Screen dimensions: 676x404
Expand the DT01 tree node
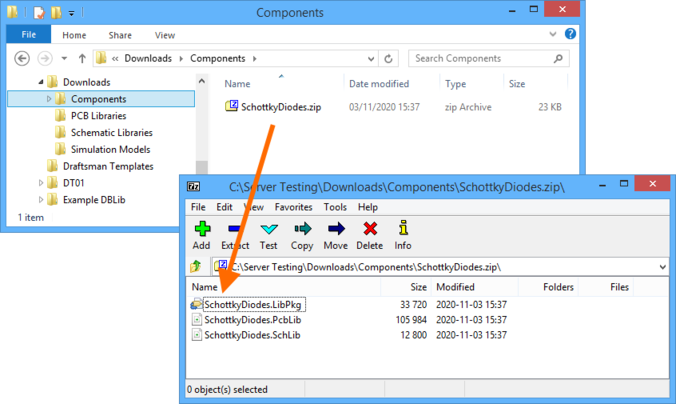pyautogui.click(x=41, y=183)
